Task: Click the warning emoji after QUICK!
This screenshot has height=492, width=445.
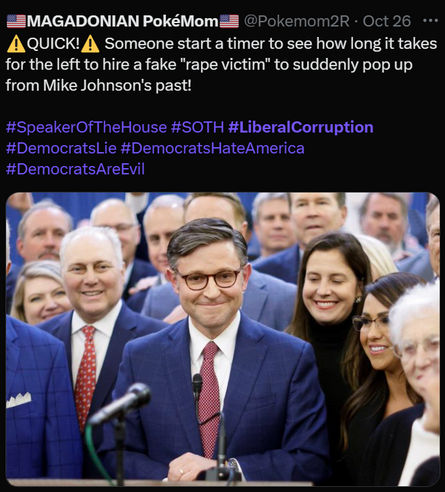Action: pos(90,44)
